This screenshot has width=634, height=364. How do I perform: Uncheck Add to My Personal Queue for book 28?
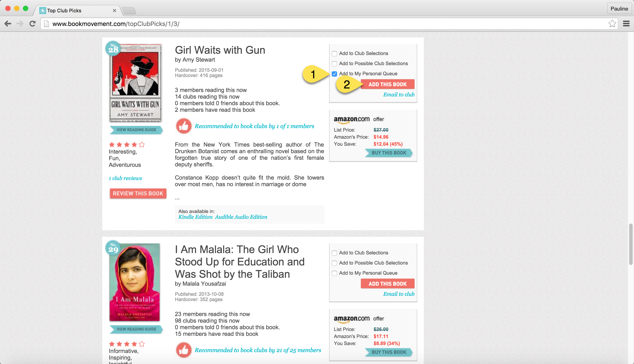coord(334,74)
